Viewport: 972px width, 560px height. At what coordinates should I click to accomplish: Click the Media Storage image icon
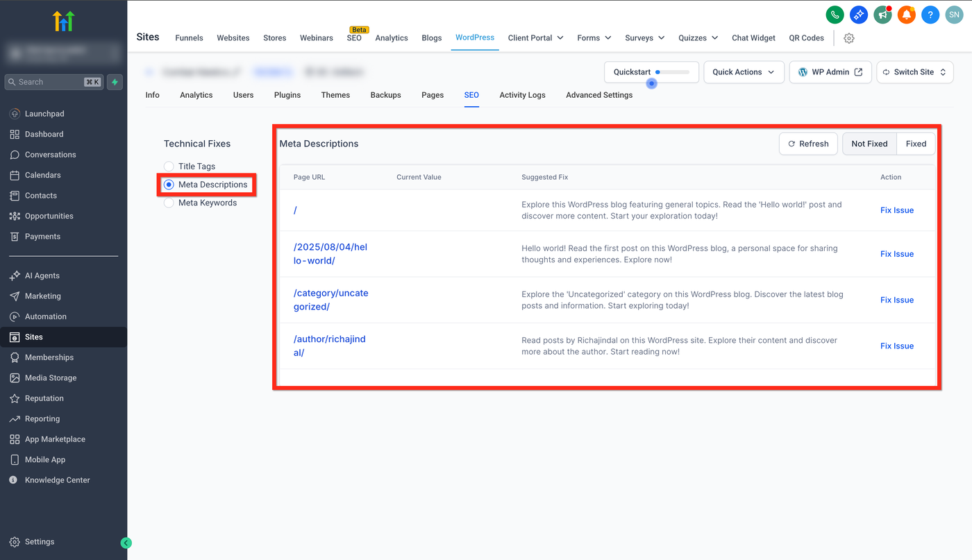coord(15,378)
